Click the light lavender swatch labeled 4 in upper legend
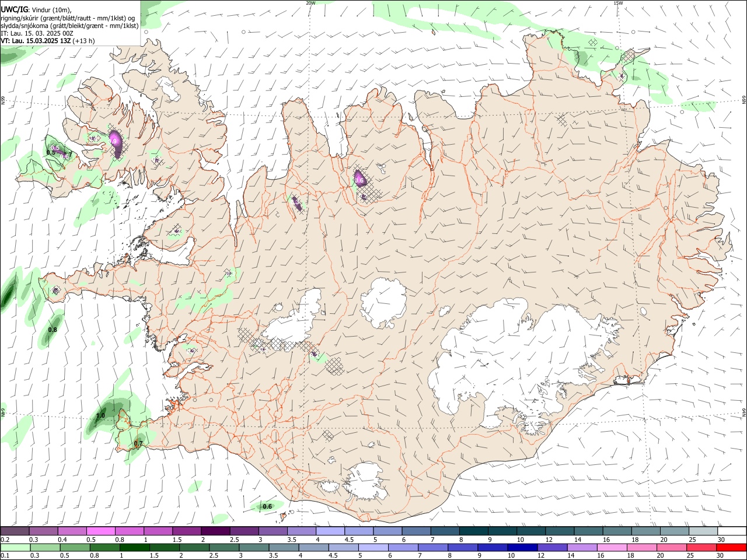 coord(330,531)
